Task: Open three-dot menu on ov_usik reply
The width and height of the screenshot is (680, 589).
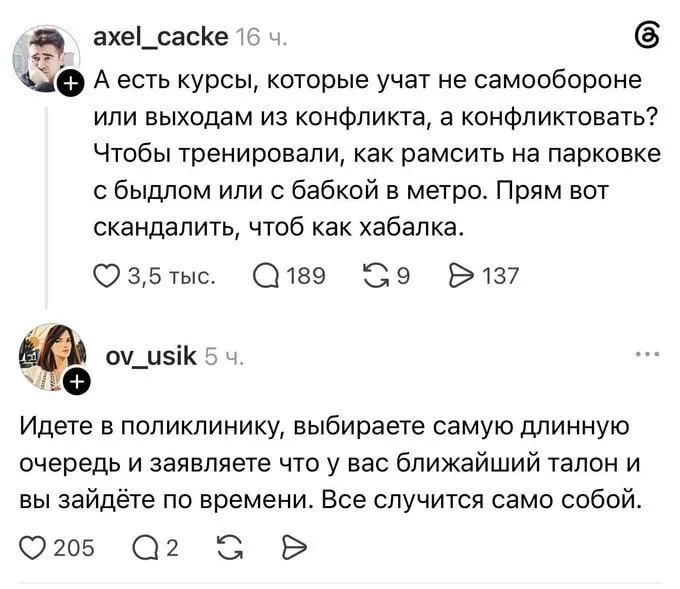Action: 648,354
